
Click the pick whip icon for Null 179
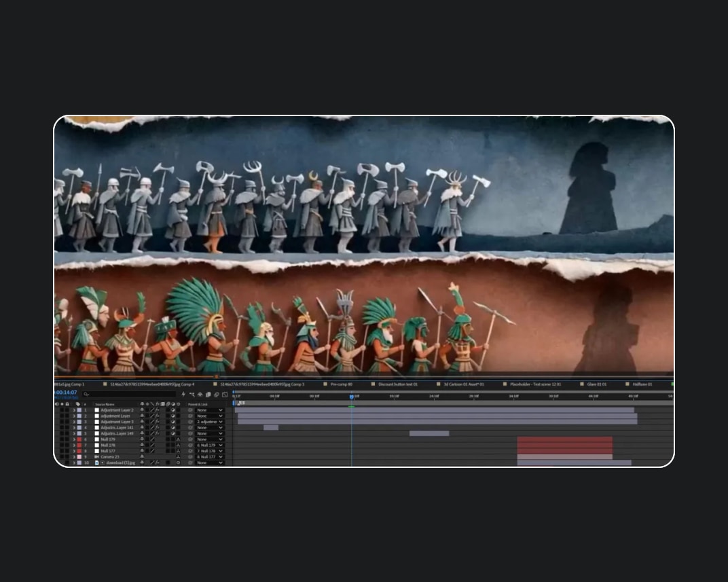pyautogui.click(x=190, y=439)
